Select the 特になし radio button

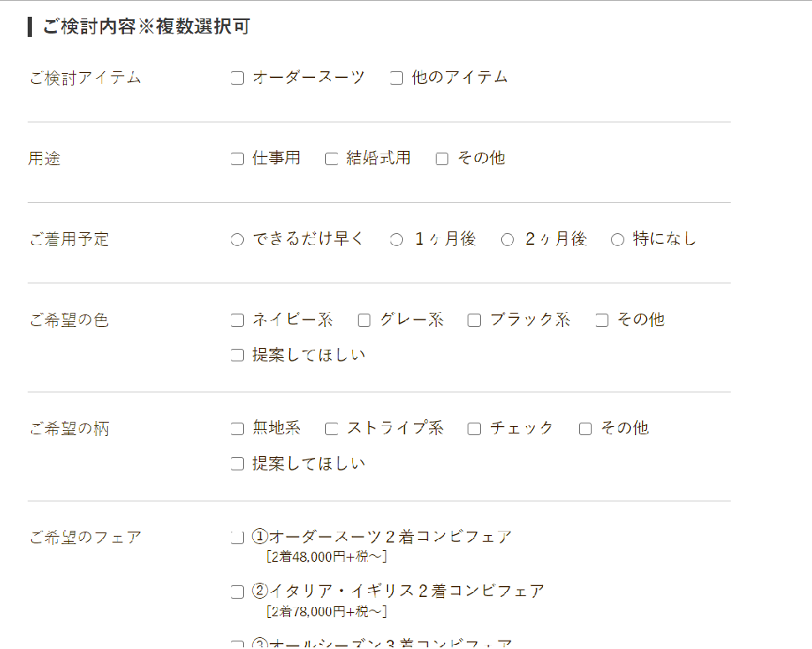(x=618, y=240)
